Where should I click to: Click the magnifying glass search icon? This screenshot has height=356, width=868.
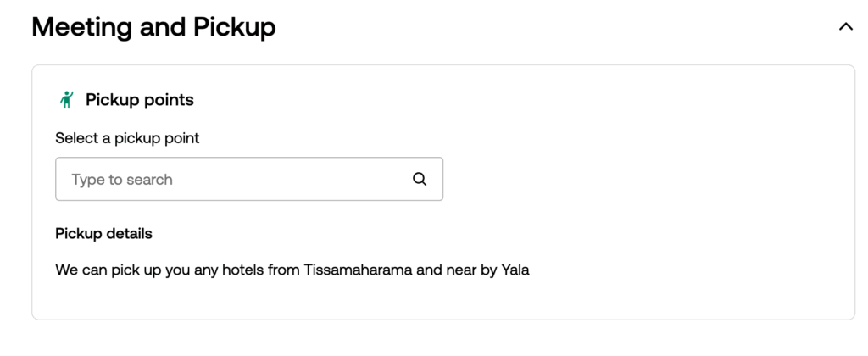click(x=420, y=179)
